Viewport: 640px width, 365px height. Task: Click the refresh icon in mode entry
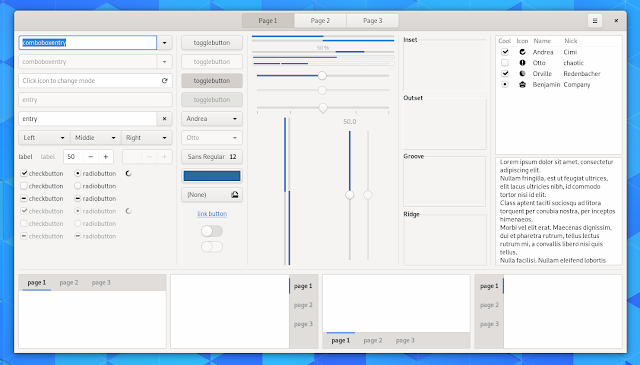164,81
